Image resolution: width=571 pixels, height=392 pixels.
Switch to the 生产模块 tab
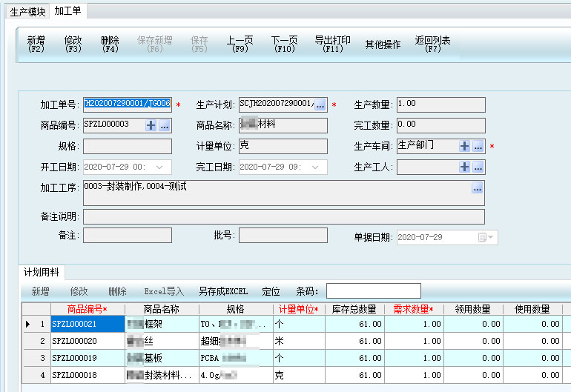tap(27, 12)
